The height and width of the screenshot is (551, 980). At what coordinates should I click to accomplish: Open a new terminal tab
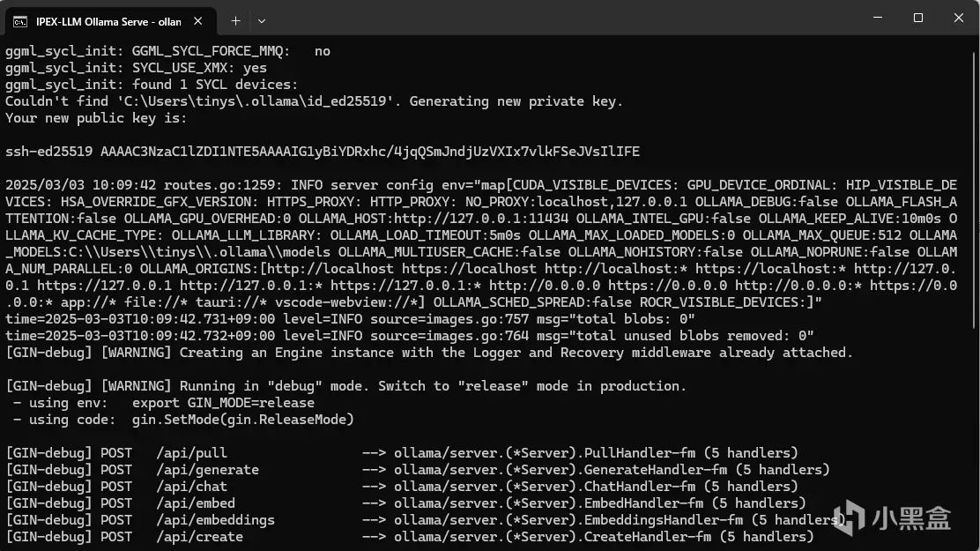pyautogui.click(x=235, y=19)
